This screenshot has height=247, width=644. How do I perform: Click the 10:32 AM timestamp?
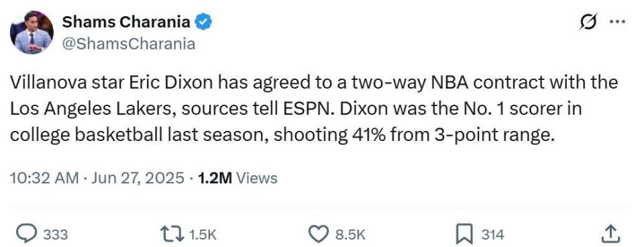coord(44,178)
